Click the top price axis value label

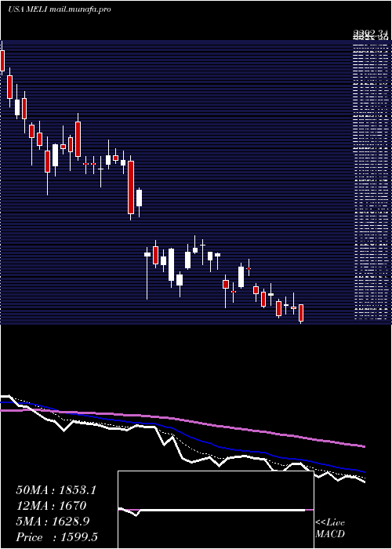pyautogui.click(x=371, y=34)
